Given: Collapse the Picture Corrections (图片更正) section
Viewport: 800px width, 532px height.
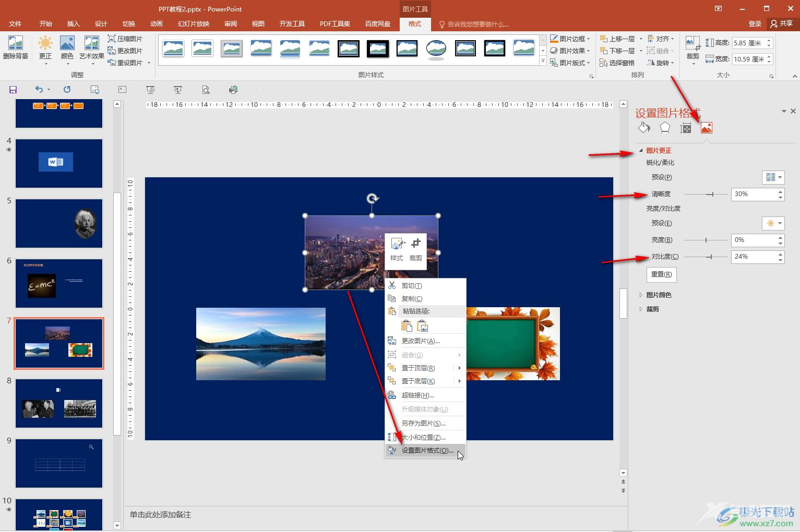Looking at the screenshot, I should [641, 150].
